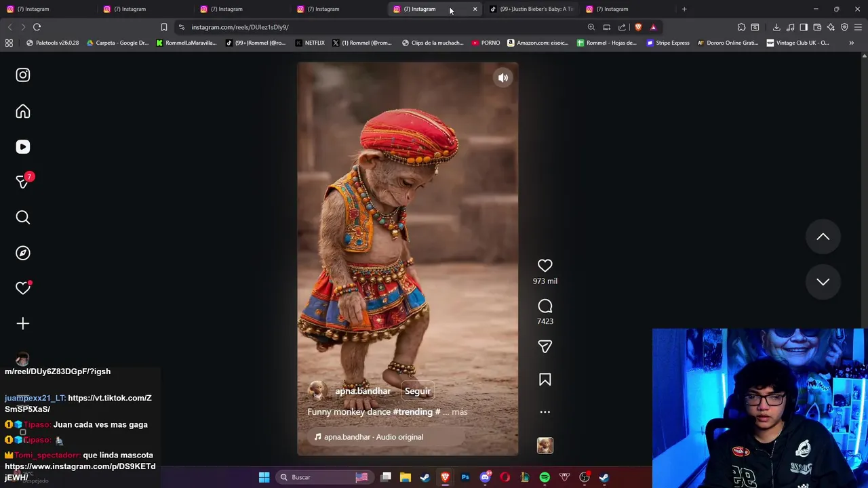Viewport: 868px width, 488px height.
Task: Bookmark this page icon in address bar
Action: point(163,27)
